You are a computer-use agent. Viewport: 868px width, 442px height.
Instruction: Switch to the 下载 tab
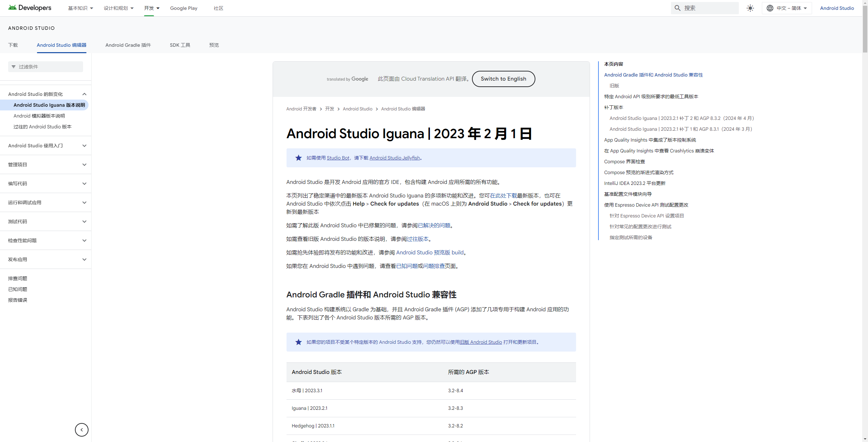pos(13,45)
